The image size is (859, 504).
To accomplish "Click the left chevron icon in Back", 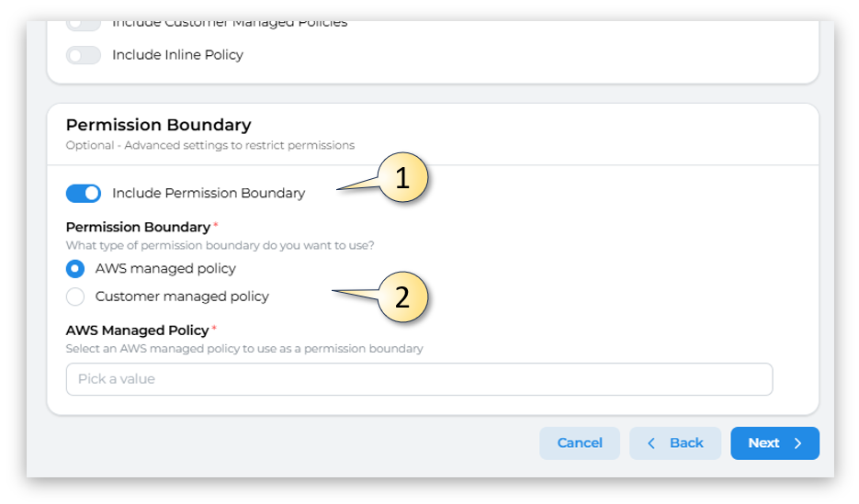I will [651, 443].
